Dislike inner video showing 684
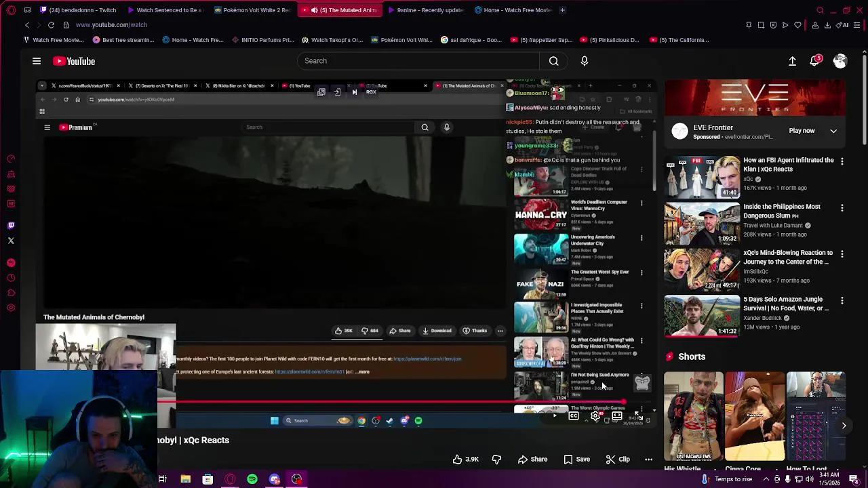The image size is (868, 488). [370, 331]
